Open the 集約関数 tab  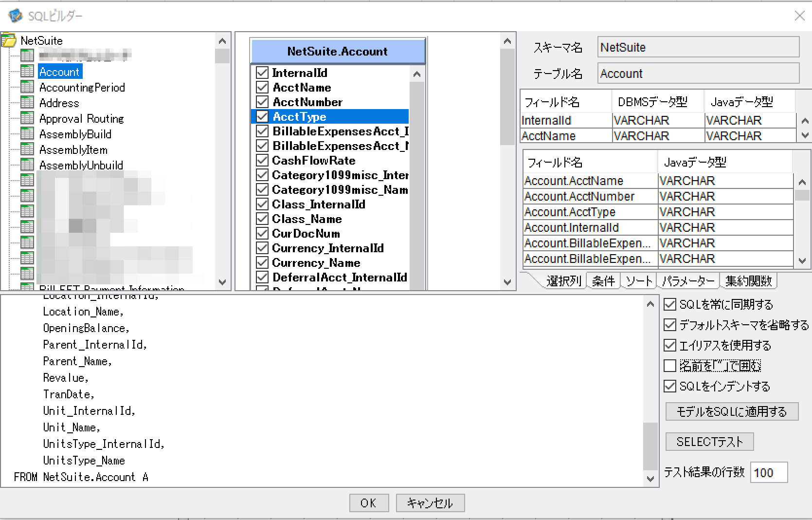[x=748, y=281]
